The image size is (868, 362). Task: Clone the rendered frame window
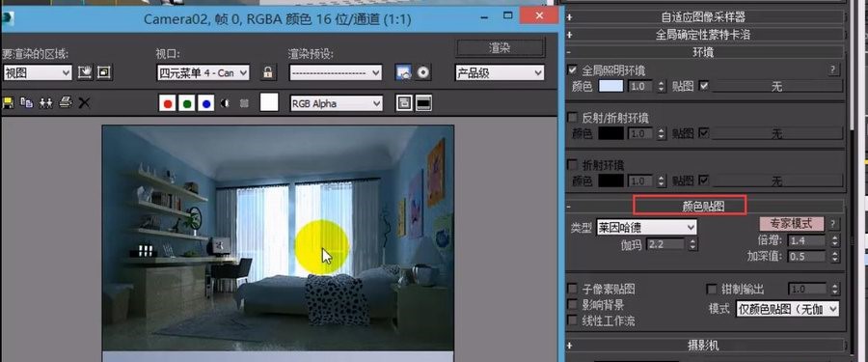45,102
